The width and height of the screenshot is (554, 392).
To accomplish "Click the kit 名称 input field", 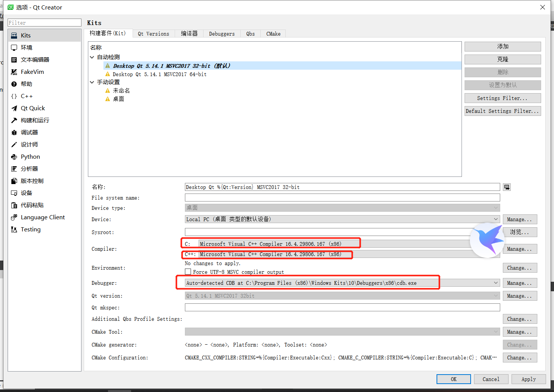I will 343,187.
